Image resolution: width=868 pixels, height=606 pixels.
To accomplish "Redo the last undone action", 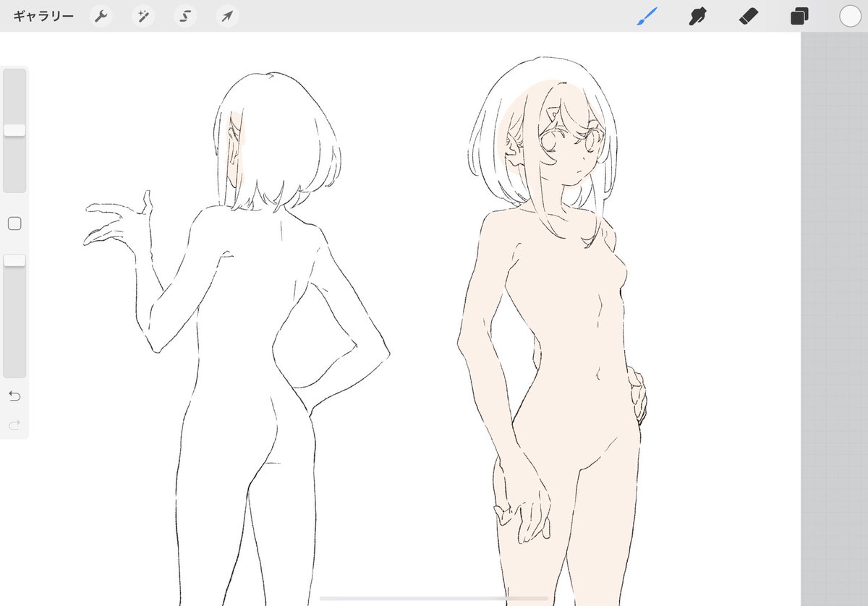I will tap(14, 424).
